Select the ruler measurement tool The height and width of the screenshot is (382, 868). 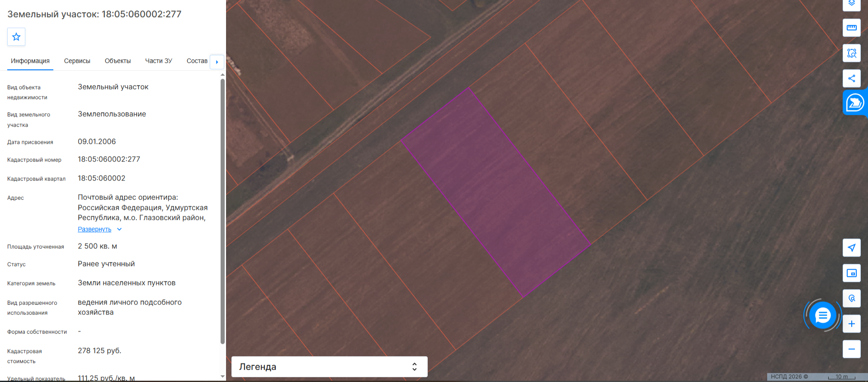(x=852, y=28)
